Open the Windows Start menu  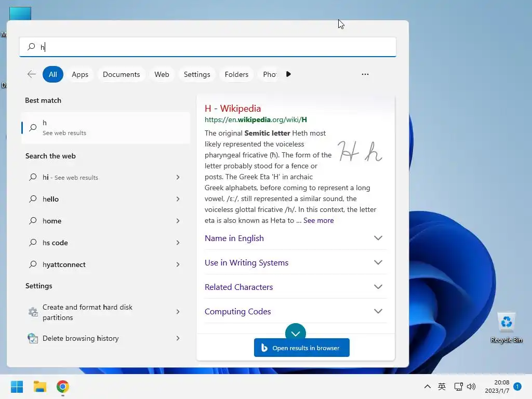17,387
